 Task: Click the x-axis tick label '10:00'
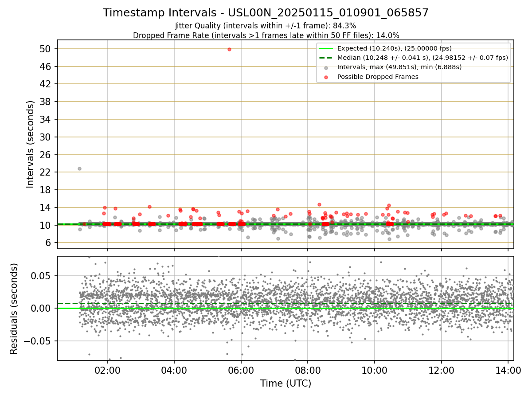[x=375, y=370]
